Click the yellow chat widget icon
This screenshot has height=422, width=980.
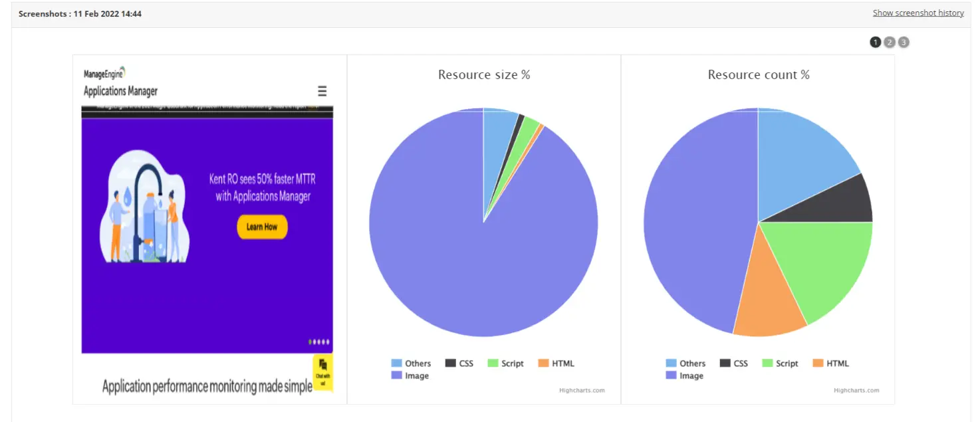322,372
